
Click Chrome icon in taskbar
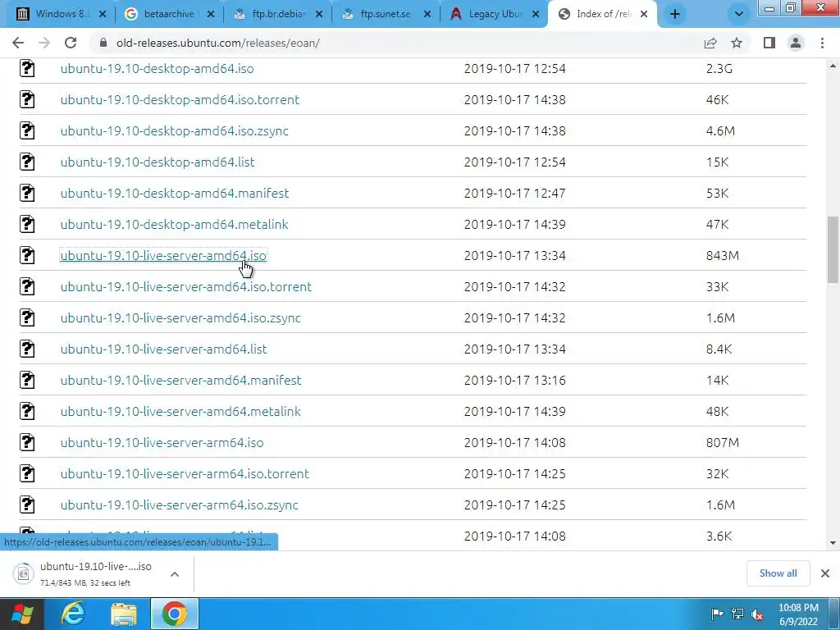pyautogui.click(x=174, y=614)
